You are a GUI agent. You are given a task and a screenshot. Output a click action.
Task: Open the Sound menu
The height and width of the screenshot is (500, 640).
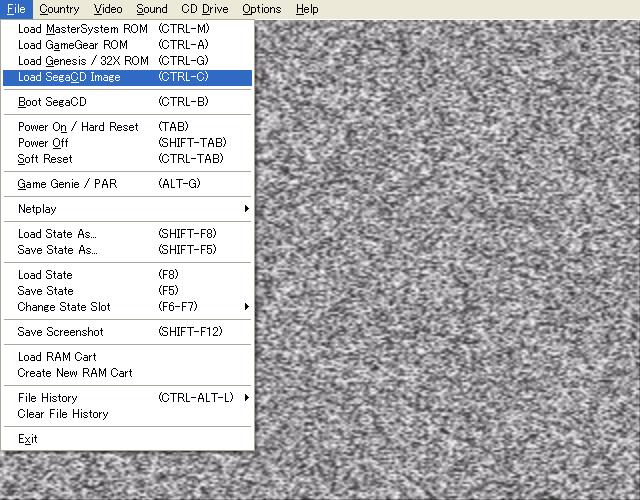(152, 9)
